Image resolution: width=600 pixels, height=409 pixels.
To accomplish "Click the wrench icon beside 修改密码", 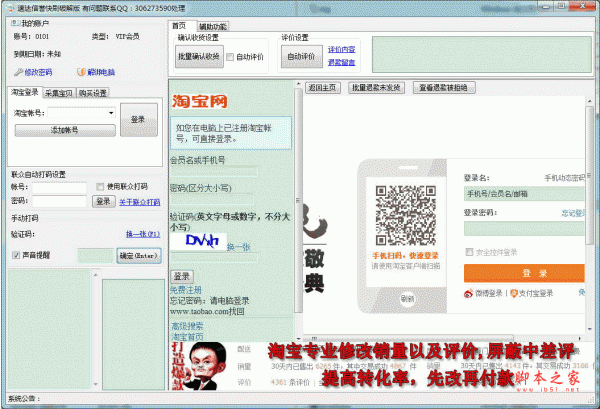I will [x=18, y=72].
